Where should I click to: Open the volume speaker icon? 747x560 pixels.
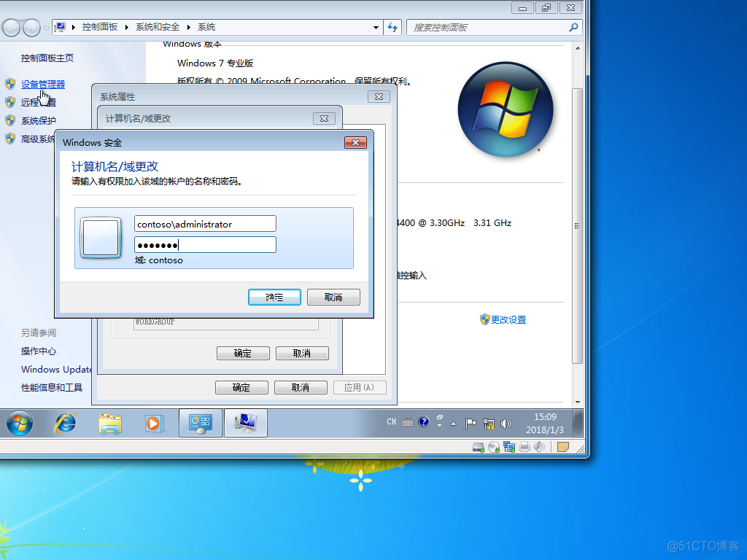pyautogui.click(x=506, y=424)
